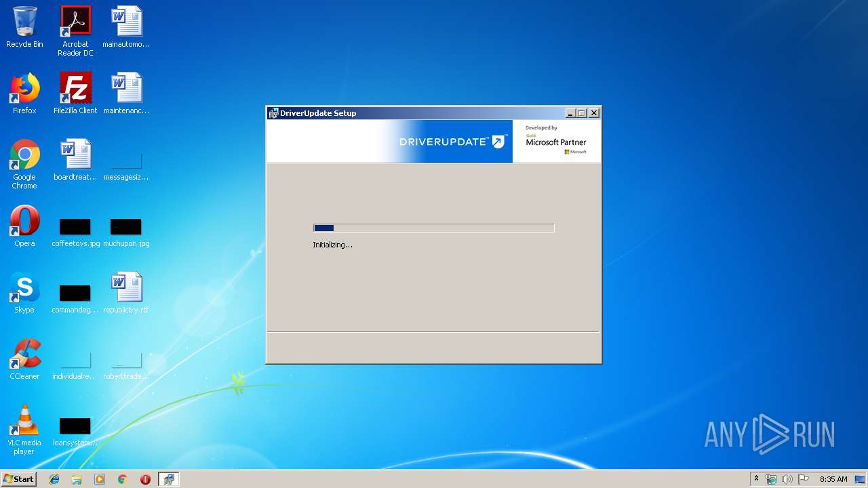Launch CCleaner desktop shortcut
868x488 pixels.
[x=24, y=359]
